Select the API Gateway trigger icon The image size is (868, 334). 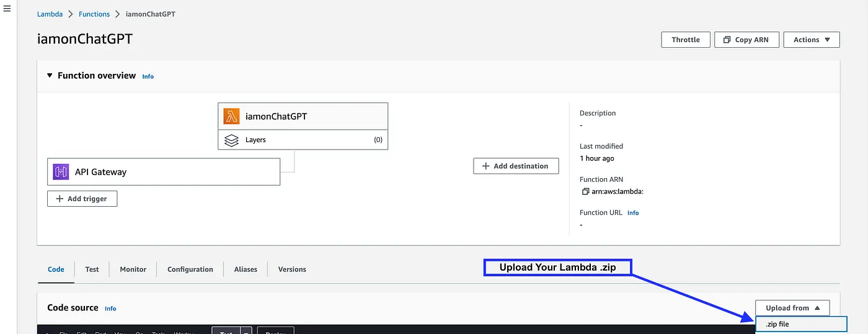tap(61, 172)
